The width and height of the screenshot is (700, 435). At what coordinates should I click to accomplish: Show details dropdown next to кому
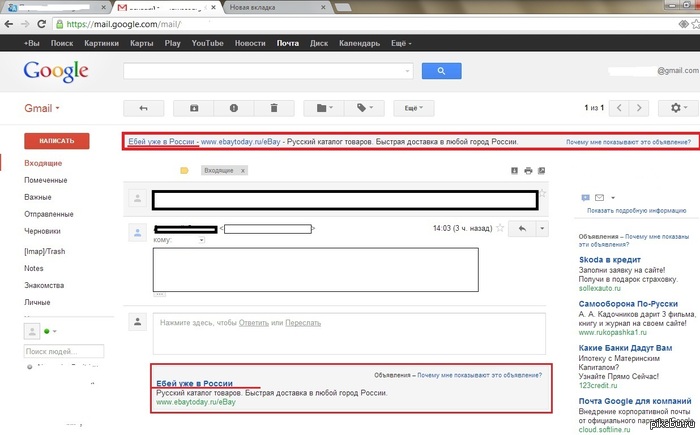tap(202, 240)
